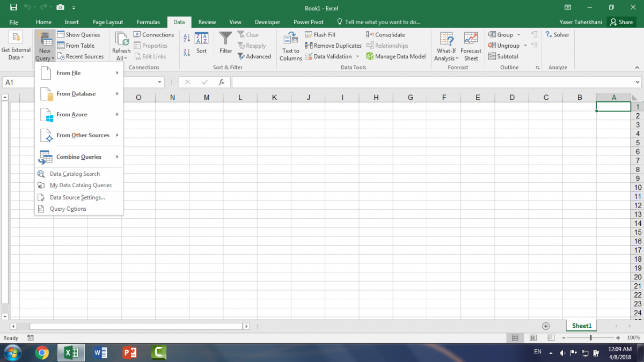Expand the From Database submenu

pyautogui.click(x=76, y=93)
